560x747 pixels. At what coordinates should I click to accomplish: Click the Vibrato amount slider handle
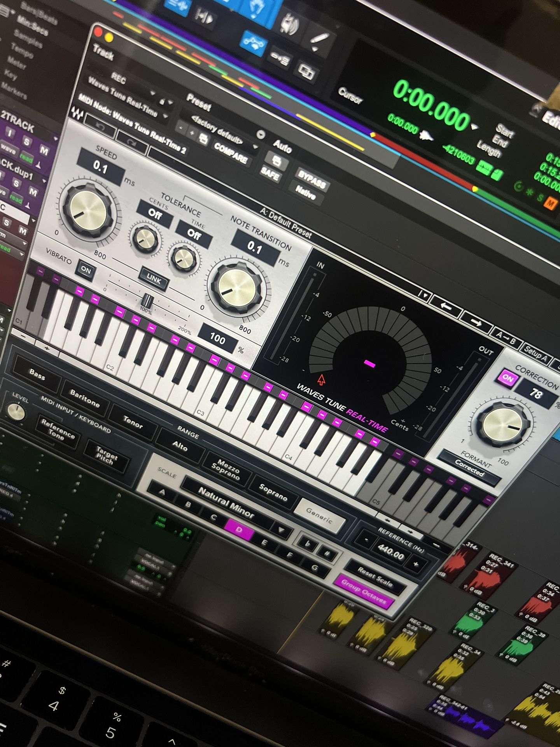[x=147, y=301]
